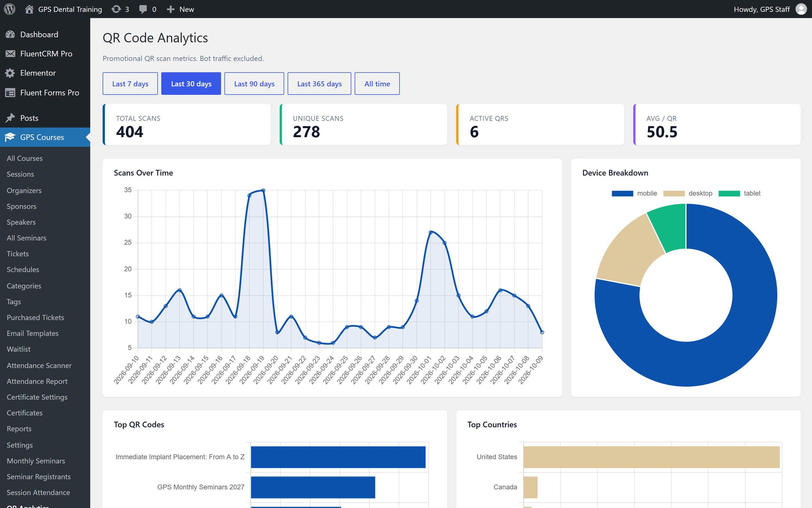Open the New content menu

coord(180,9)
